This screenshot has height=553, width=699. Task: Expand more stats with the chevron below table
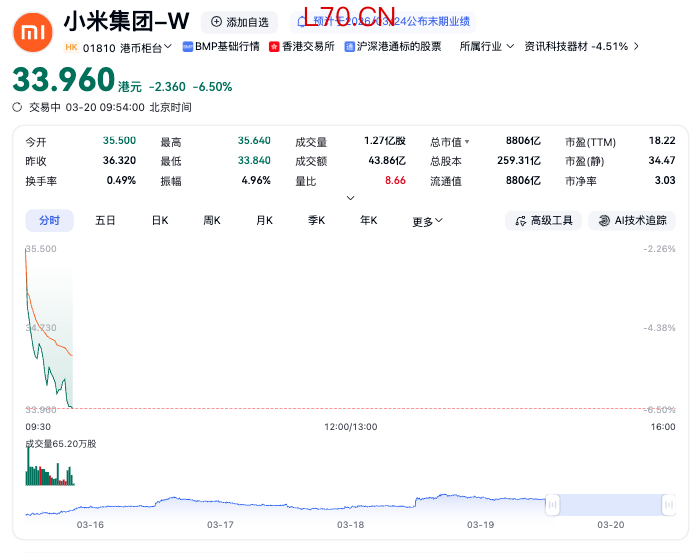point(350,198)
